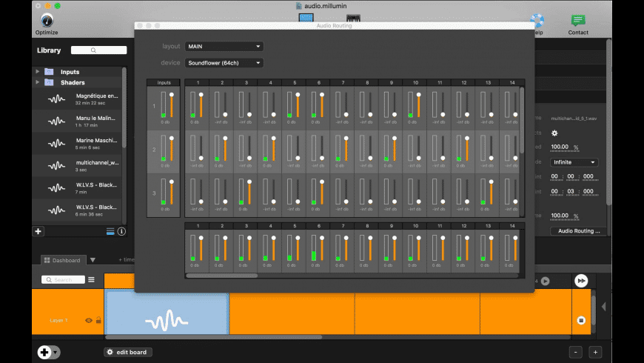Click the input 1 volume slider
The height and width of the screenshot is (363, 644).
pyautogui.click(x=172, y=106)
